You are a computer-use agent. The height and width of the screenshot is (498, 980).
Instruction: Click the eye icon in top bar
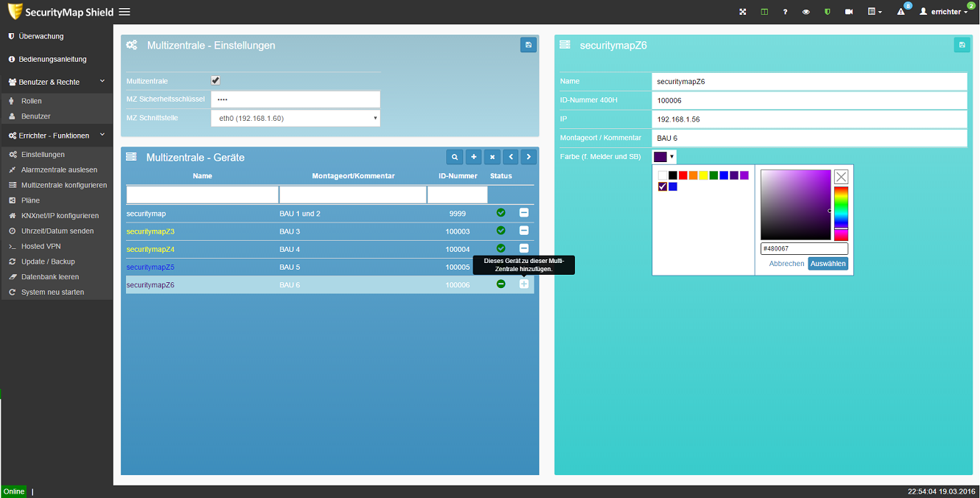(x=806, y=12)
